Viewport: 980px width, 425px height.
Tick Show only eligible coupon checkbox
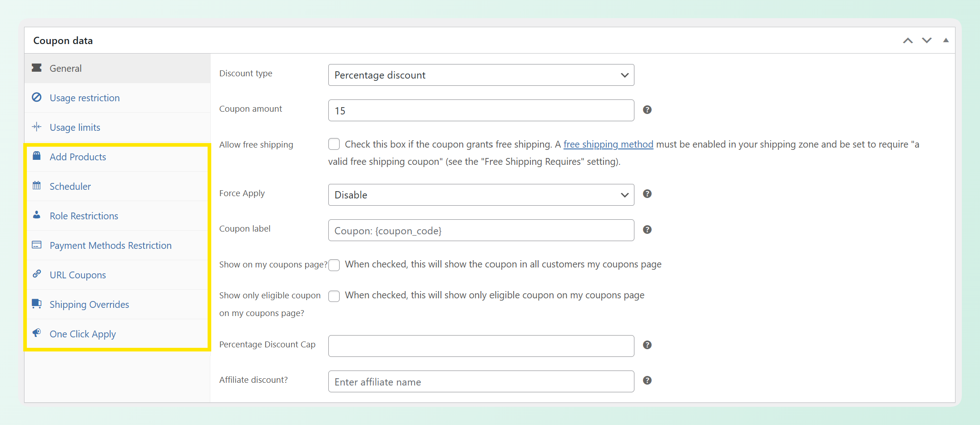pyautogui.click(x=334, y=296)
